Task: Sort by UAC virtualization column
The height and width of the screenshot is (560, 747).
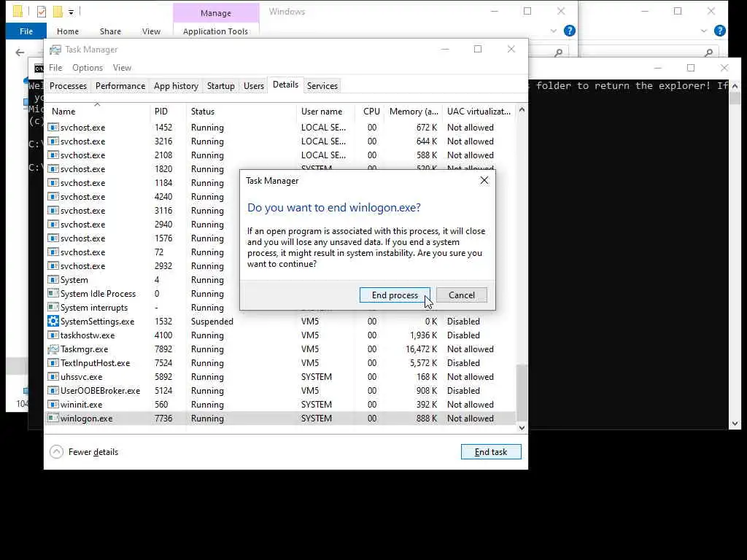Action: coord(479,112)
